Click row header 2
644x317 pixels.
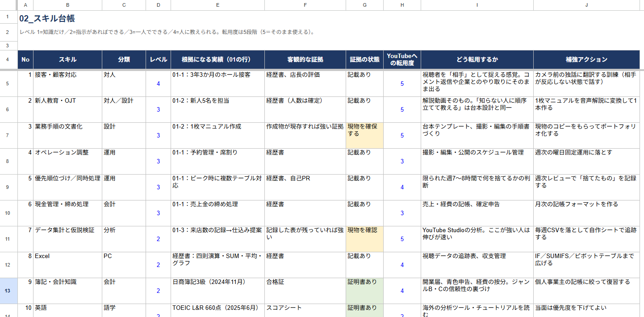click(x=8, y=33)
